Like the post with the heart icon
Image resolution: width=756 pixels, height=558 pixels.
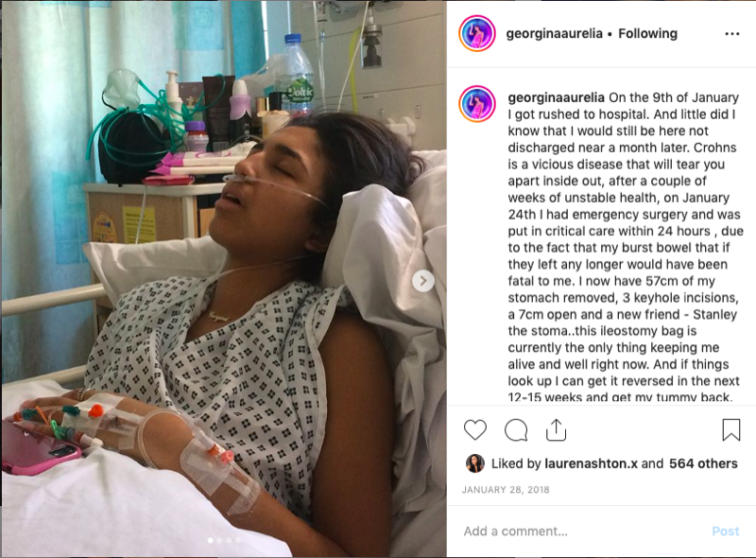[475, 429]
